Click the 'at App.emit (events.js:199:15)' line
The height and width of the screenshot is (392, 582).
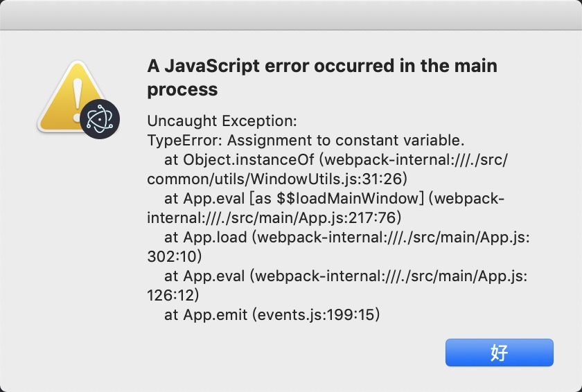click(272, 315)
